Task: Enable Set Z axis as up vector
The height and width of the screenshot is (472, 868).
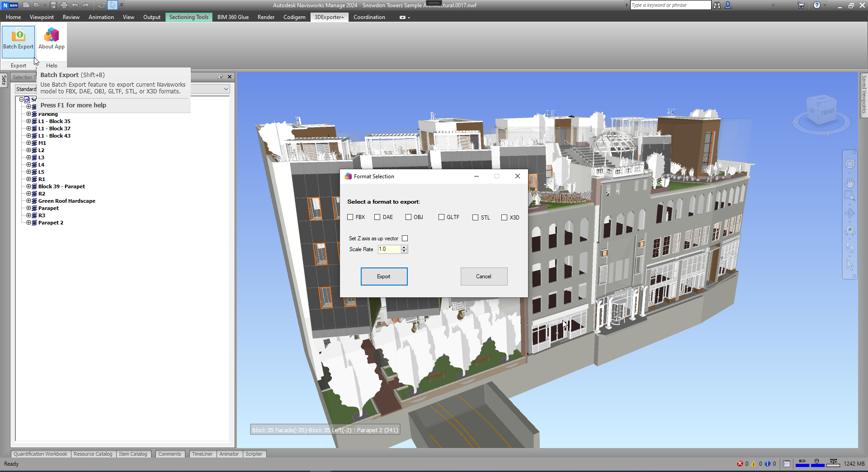Action: pos(405,238)
